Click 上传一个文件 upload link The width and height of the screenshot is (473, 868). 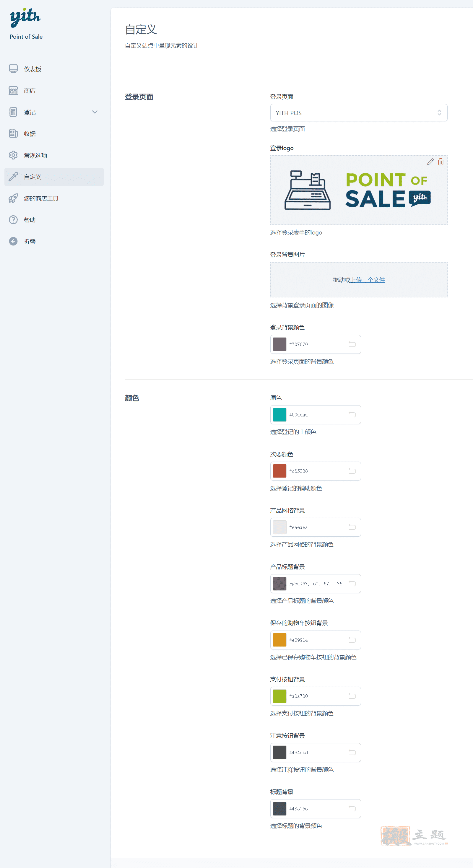368,280
